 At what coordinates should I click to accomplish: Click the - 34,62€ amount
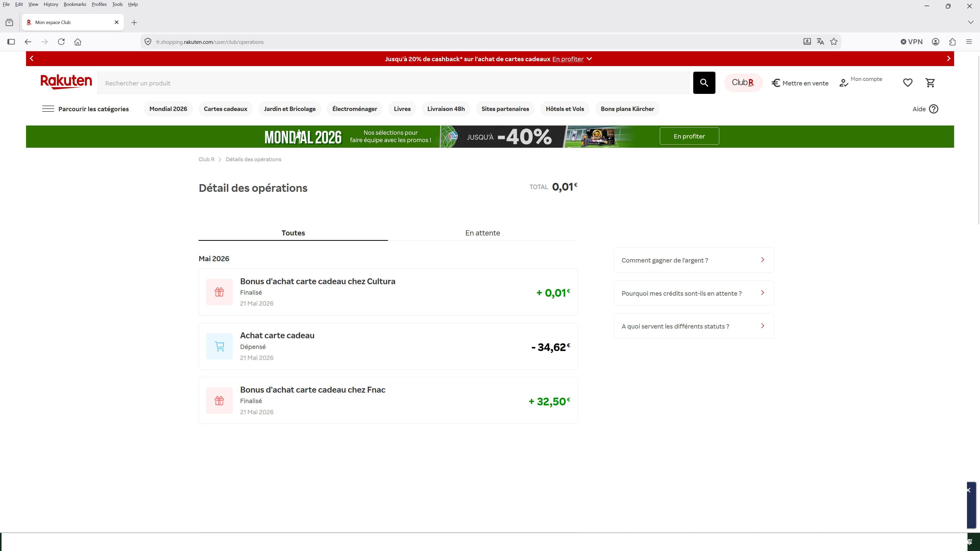coord(551,347)
